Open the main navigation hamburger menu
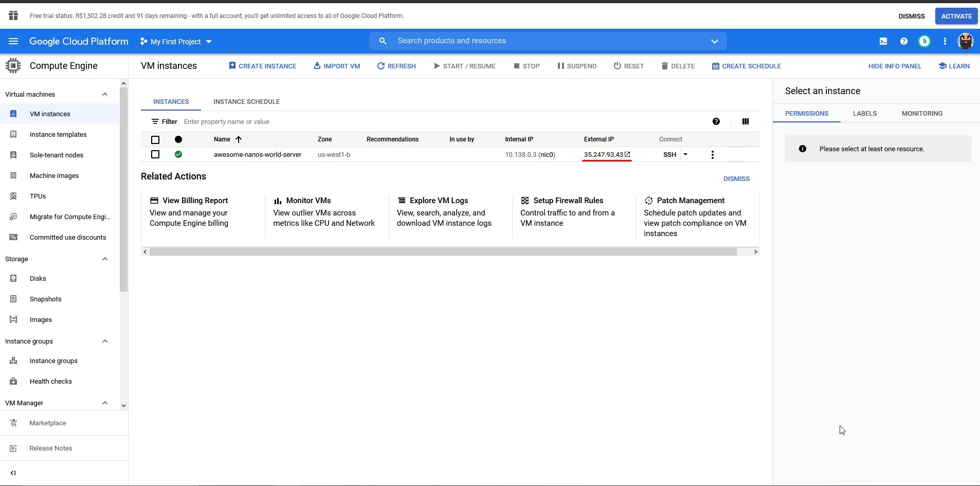Viewport: 980px width, 486px height. [x=13, y=41]
